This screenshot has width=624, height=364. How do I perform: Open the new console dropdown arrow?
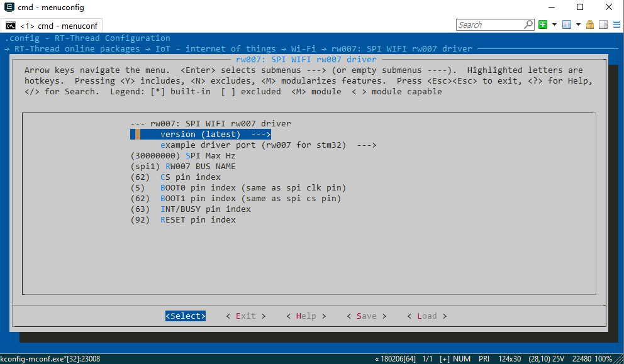point(554,25)
